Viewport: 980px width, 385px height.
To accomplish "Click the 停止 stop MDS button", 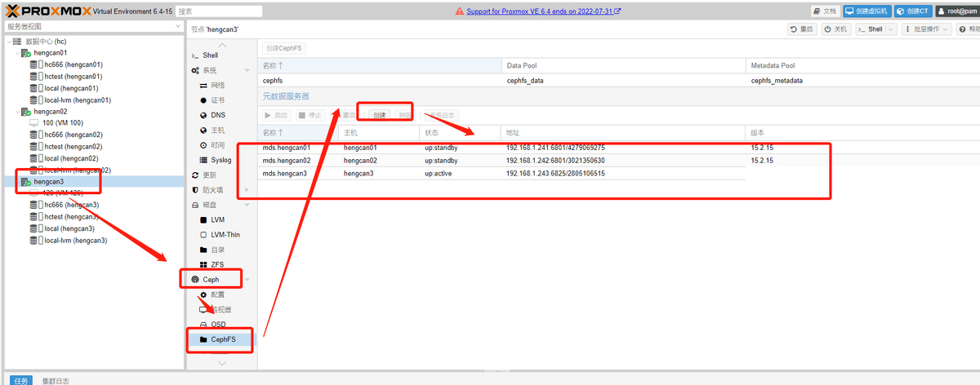I will pyautogui.click(x=310, y=116).
